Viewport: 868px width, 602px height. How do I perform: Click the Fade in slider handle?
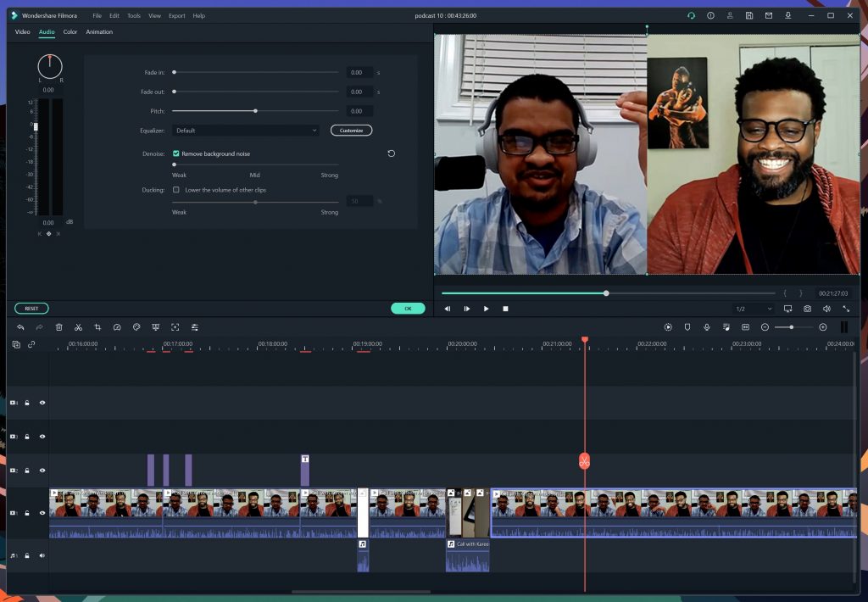point(175,72)
